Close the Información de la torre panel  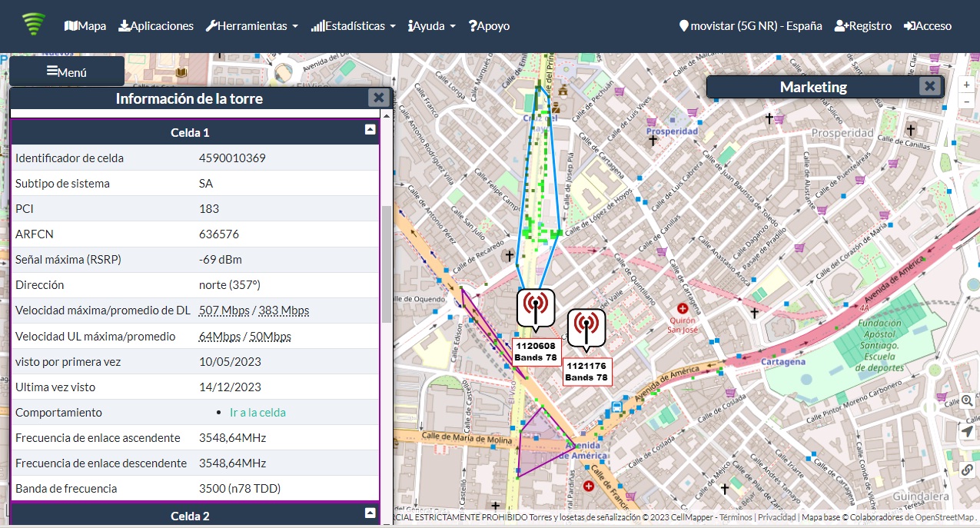coord(378,98)
